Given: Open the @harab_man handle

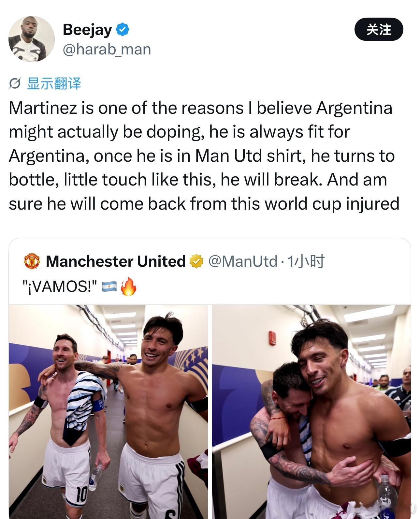Looking at the screenshot, I should [x=107, y=49].
